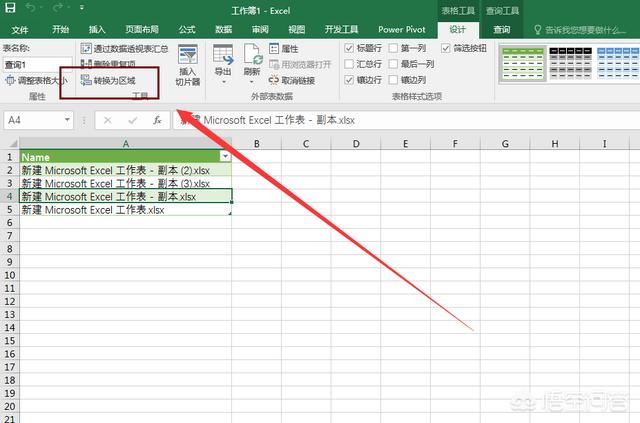This screenshot has height=423, width=640.
Task: Select cell with 副本 (2).xlsx
Action: (126, 170)
